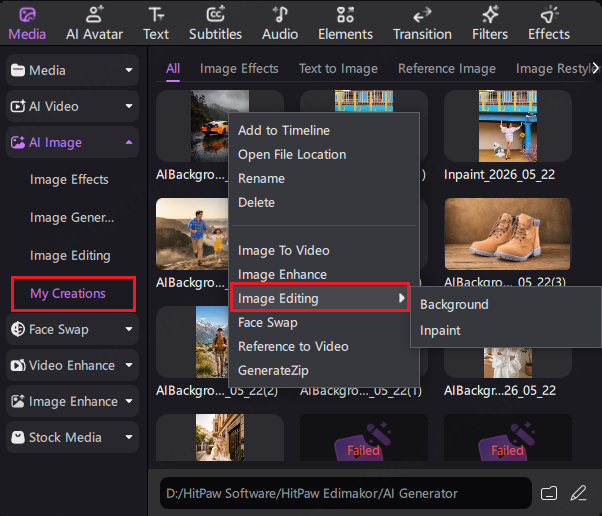602x516 pixels.
Task: Select the father and child hiking thumbnail
Action: point(192,234)
